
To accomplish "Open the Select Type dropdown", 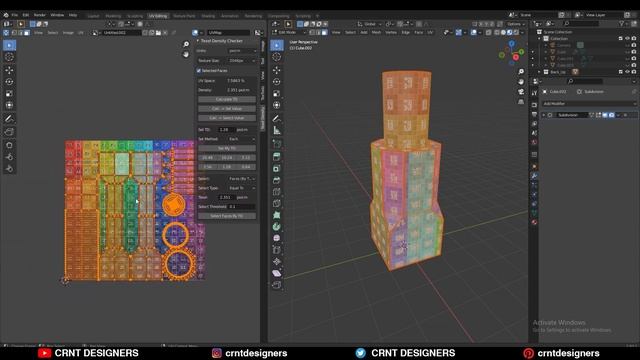I will [x=242, y=188].
